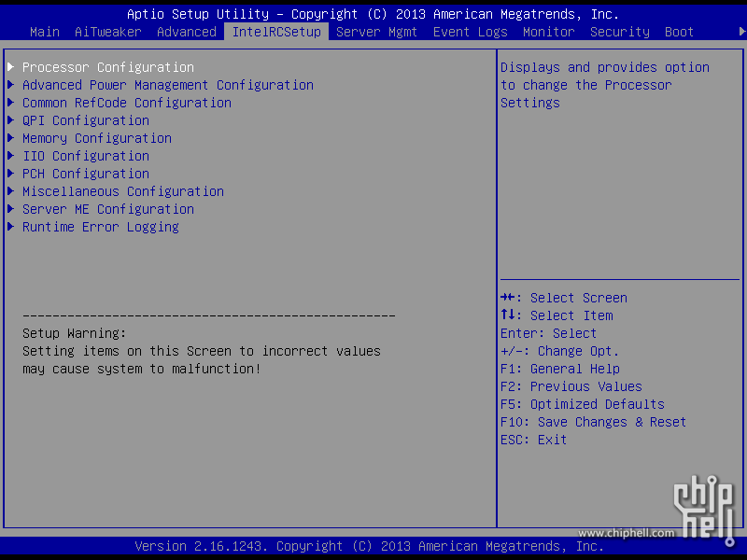Open Advanced Power Management Configuration
Viewport: 747px width, 560px height.
pyautogui.click(x=168, y=85)
